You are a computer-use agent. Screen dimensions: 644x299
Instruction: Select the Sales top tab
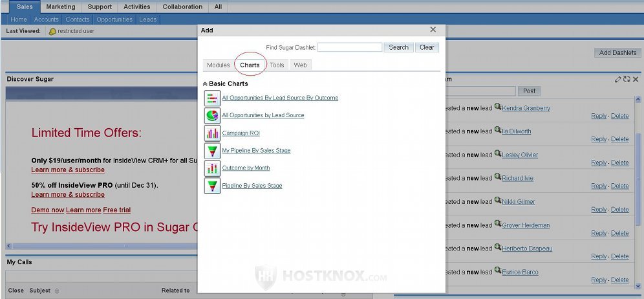point(25,6)
